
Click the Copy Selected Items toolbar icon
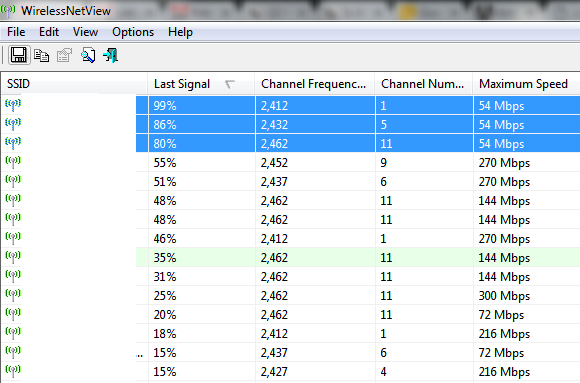tap(41, 56)
